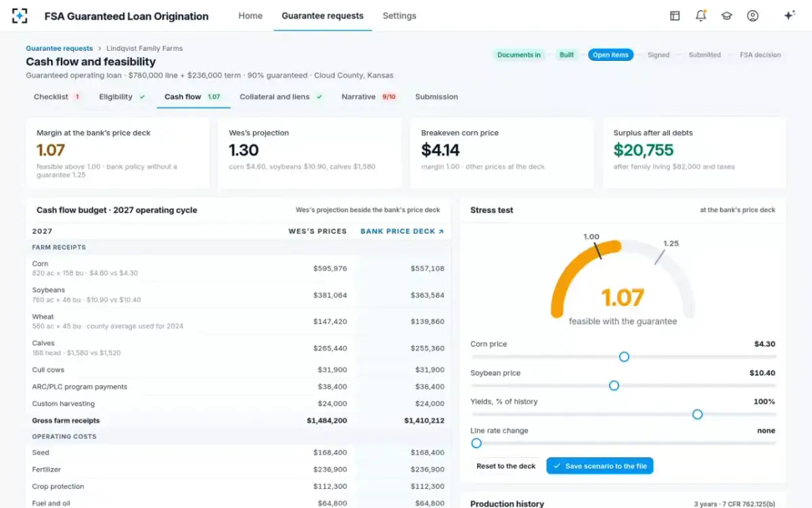Open the layout panel icon
Image resolution: width=812 pixels, height=508 pixels.
coord(675,16)
